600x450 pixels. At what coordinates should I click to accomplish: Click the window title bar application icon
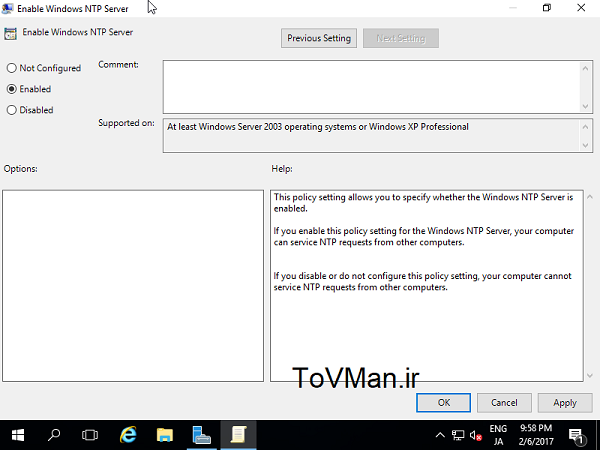[7, 8]
